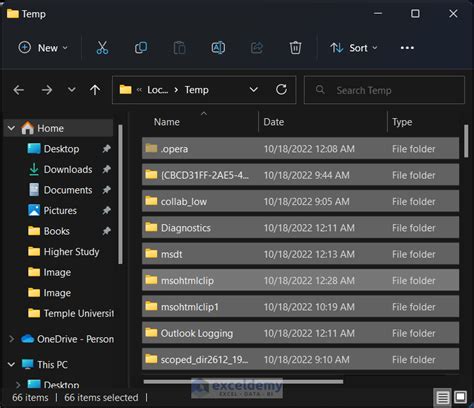Click the search magnifier icon

coord(320,90)
